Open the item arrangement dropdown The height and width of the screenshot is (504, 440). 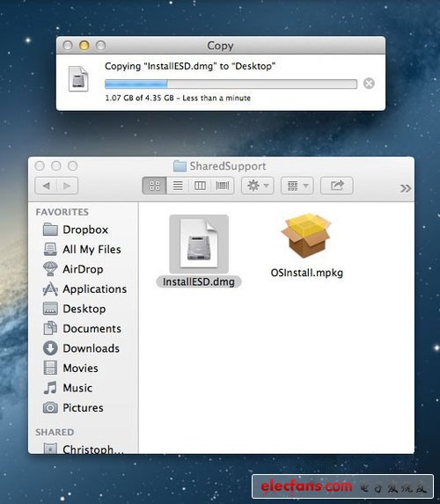click(x=297, y=186)
